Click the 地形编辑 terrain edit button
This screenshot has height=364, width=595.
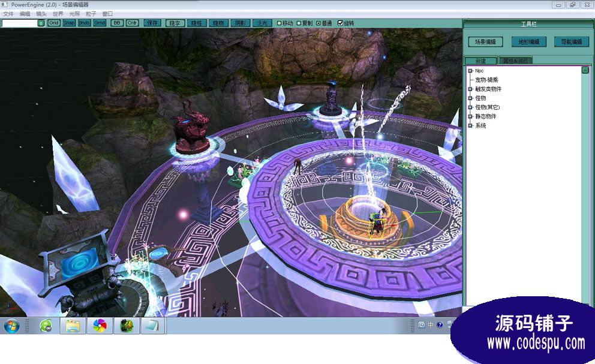pyautogui.click(x=528, y=42)
